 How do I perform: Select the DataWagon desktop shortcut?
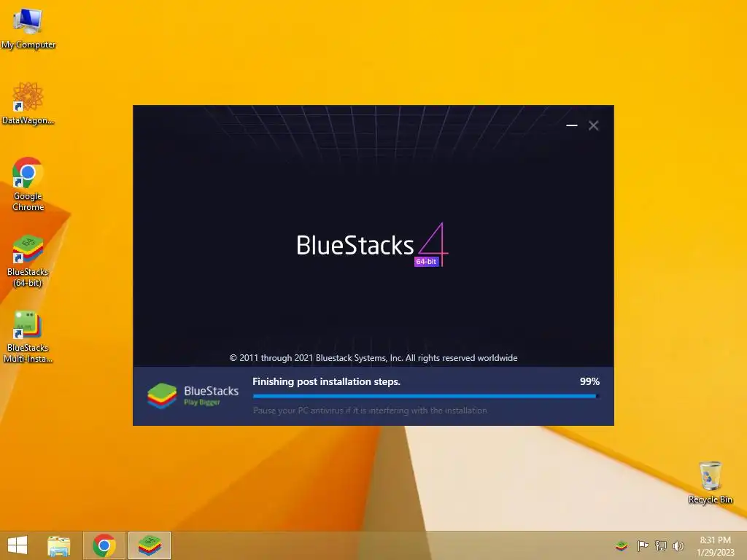click(x=28, y=104)
